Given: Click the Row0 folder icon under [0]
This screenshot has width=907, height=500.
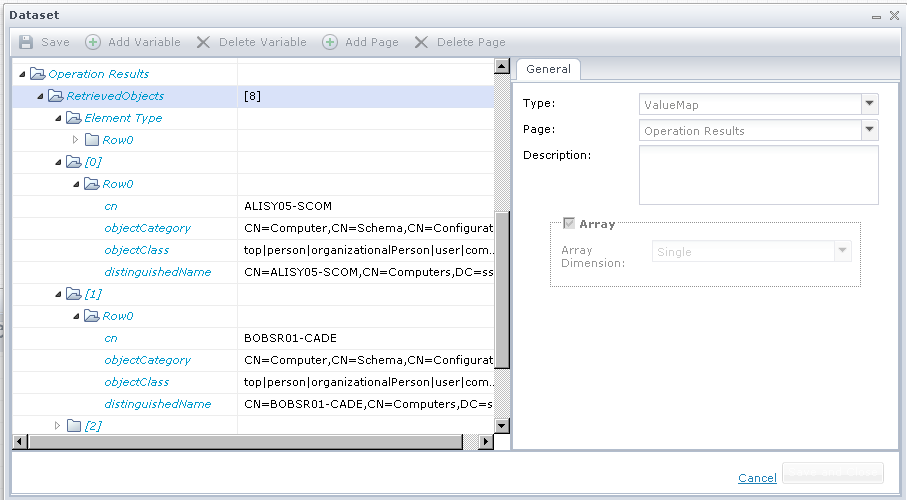Looking at the screenshot, I should pos(91,184).
